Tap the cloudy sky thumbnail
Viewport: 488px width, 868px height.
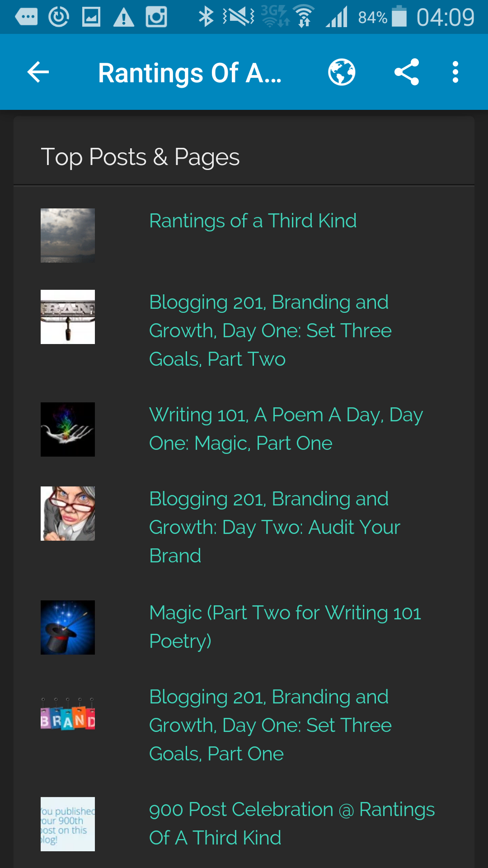point(68,236)
